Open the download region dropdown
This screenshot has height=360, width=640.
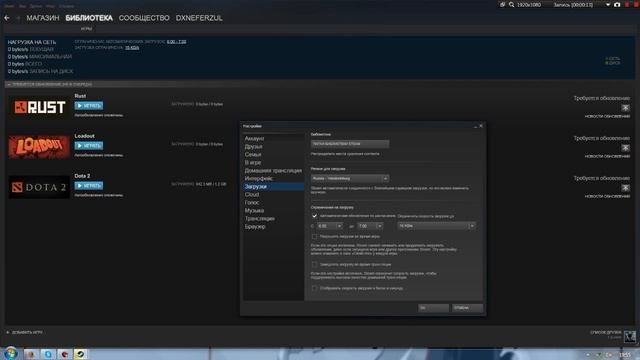coord(350,178)
